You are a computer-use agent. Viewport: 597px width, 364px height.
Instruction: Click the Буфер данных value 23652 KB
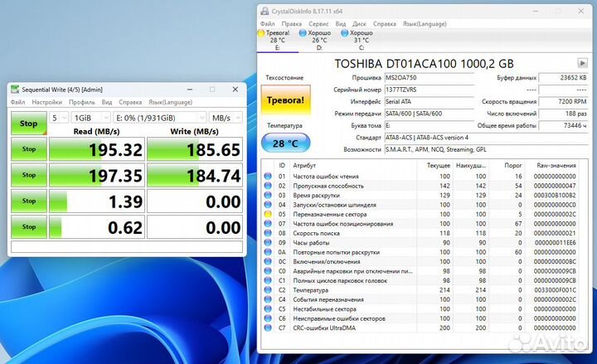(564, 78)
